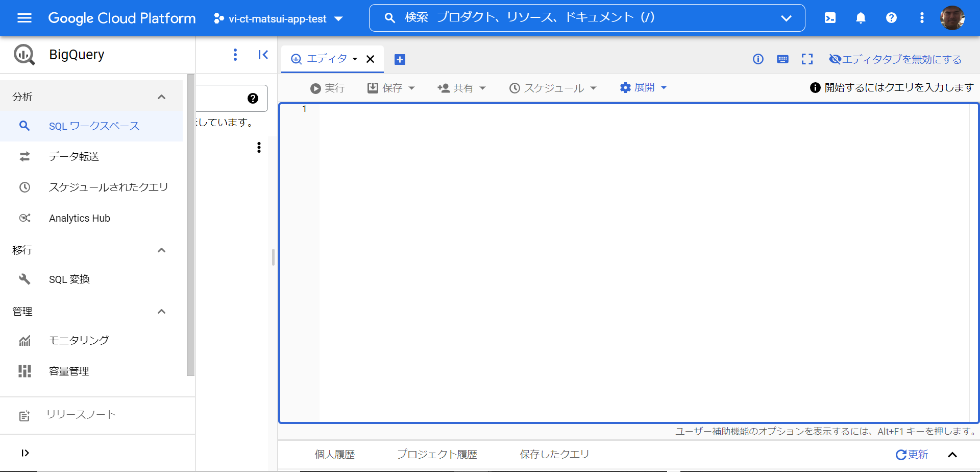
Task: Click the left navigation vertical scrollbar
Action: (x=191, y=225)
